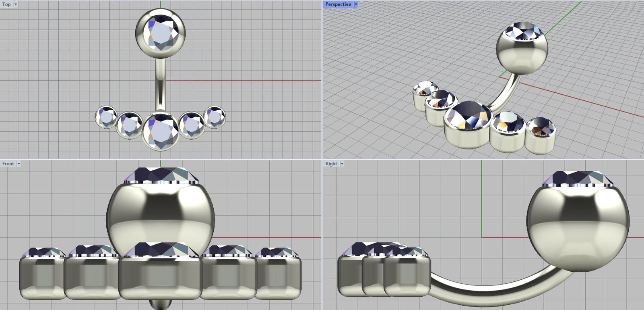Click the far-left small gem in Top view
Screen dimensions: 644x310
point(106,117)
